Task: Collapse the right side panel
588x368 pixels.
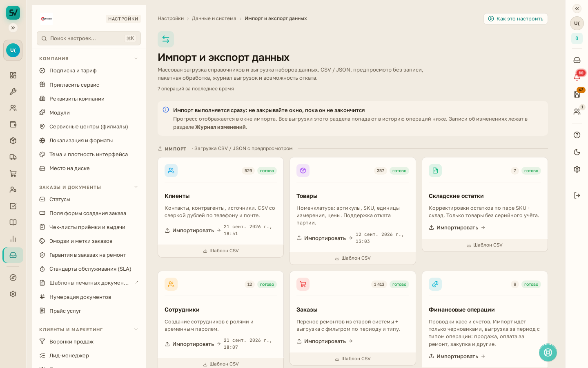Action: 577,9
